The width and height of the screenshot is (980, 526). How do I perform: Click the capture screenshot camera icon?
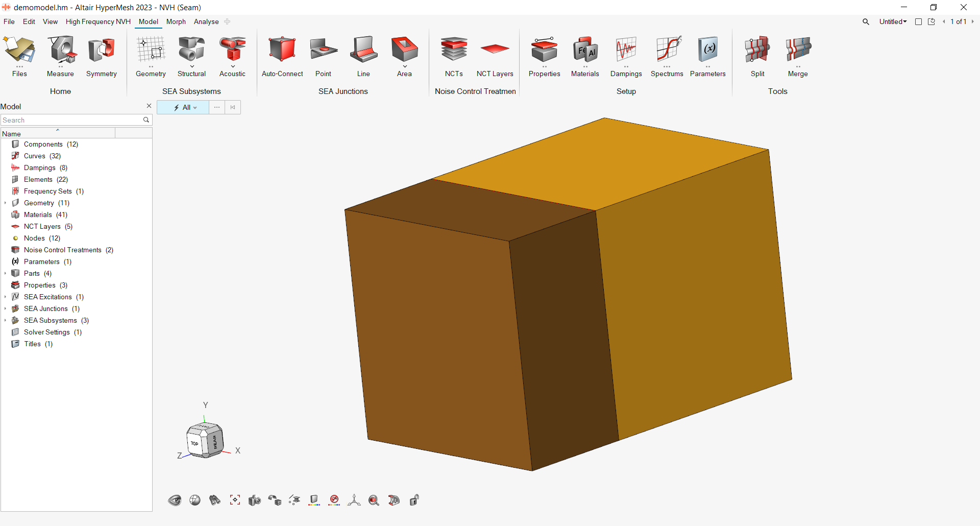[254, 500]
